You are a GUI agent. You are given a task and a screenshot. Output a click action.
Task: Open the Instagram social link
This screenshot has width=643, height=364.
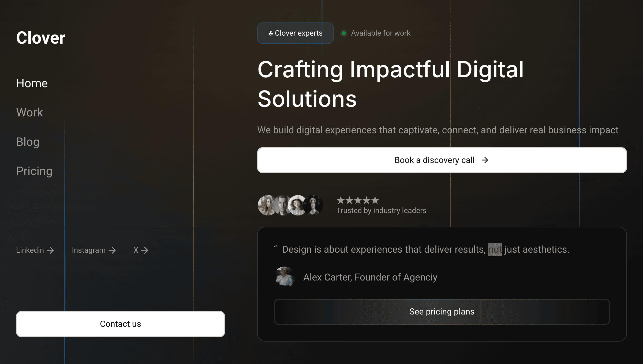point(89,250)
